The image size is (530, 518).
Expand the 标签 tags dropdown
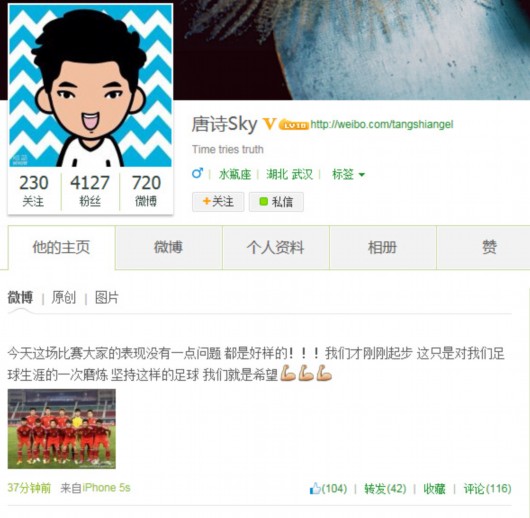[x=348, y=174]
